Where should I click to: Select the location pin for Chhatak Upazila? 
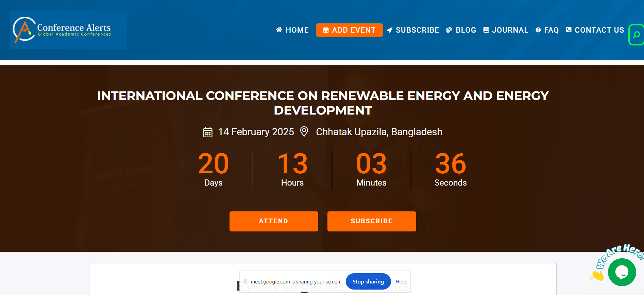point(304,132)
